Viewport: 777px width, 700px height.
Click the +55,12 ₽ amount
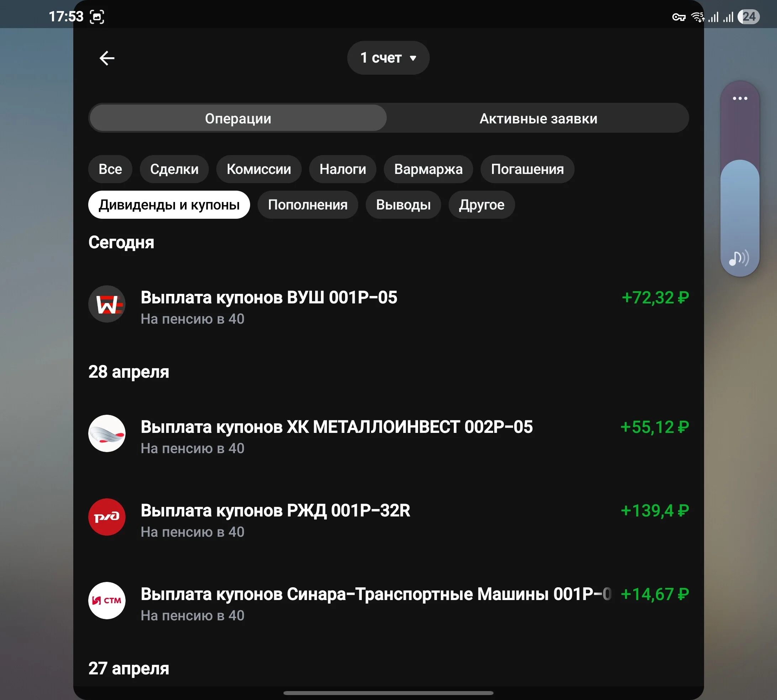pyautogui.click(x=655, y=427)
